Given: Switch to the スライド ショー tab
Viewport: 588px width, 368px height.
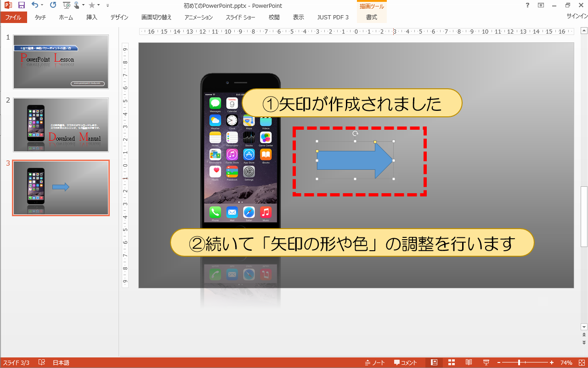Looking at the screenshot, I should [x=240, y=17].
